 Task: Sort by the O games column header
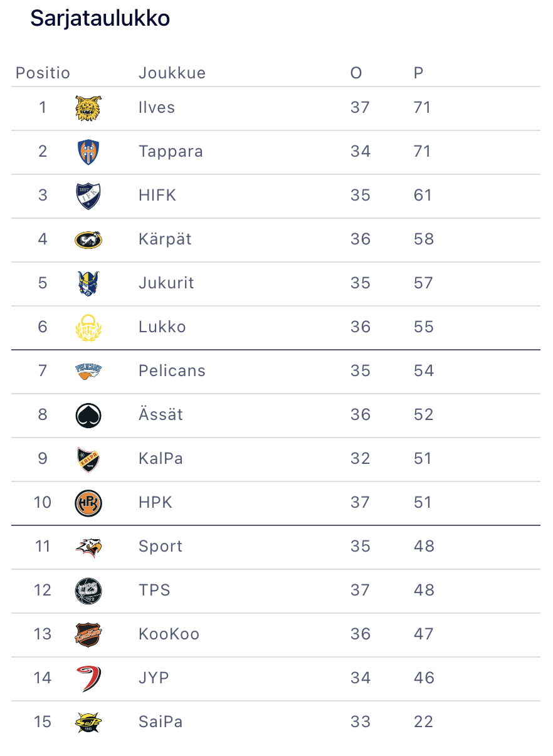[356, 73]
